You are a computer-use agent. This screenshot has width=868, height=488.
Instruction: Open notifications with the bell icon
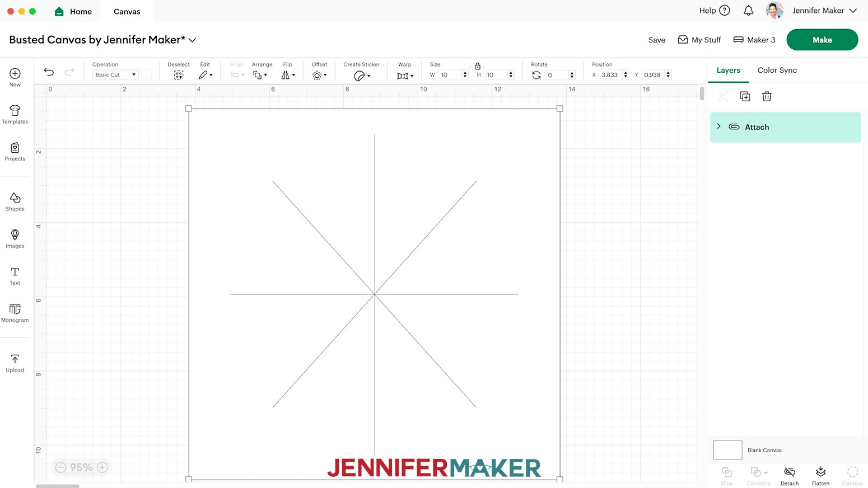coord(748,11)
